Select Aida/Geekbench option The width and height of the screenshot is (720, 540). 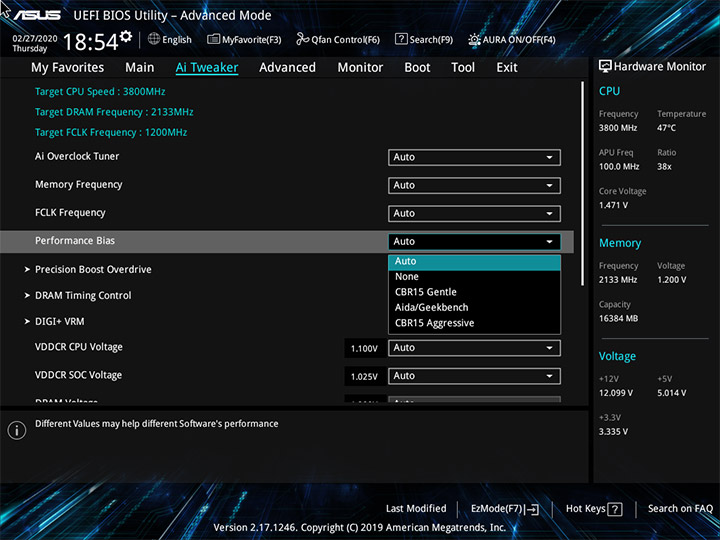click(x=474, y=308)
